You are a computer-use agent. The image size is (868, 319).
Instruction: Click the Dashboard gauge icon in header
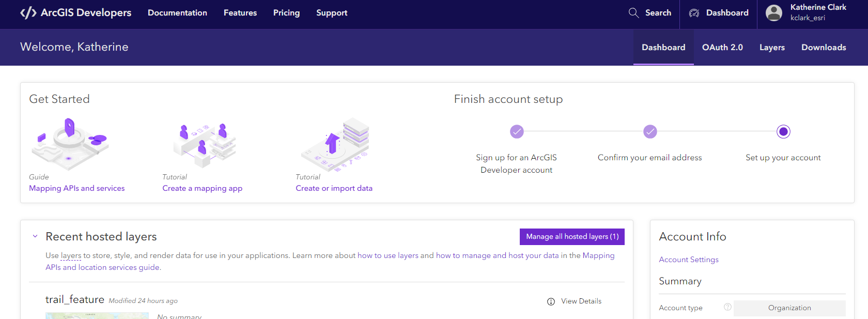point(694,13)
